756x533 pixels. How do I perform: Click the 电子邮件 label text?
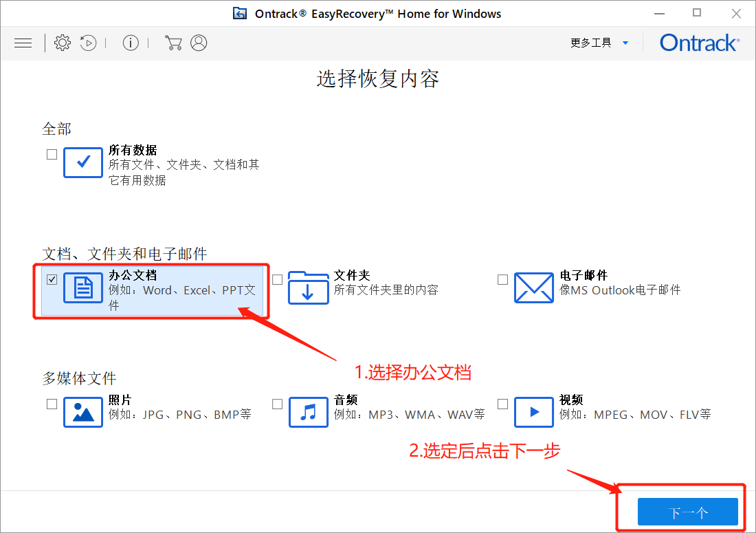tap(583, 275)
